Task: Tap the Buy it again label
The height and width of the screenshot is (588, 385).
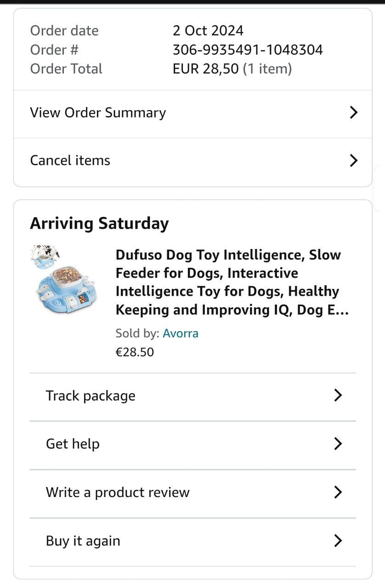Action: pos(83,541)
